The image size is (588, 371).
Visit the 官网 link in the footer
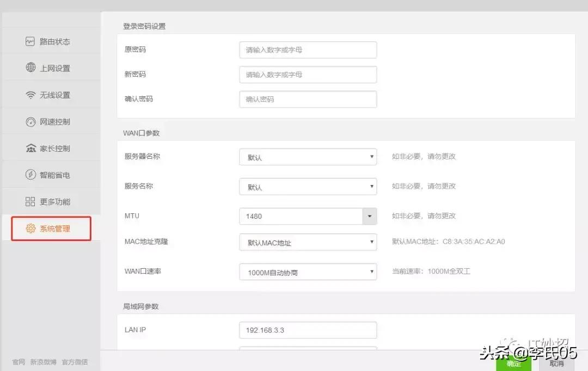pos(18,362)
